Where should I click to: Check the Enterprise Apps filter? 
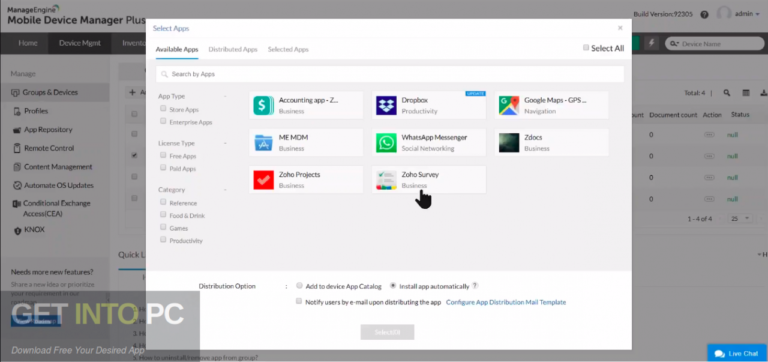163,121
